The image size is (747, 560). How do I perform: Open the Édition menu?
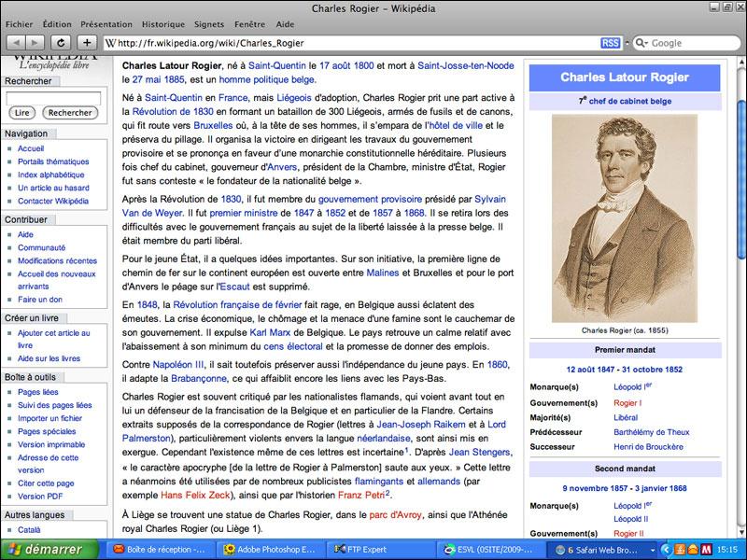click(57, 24)
